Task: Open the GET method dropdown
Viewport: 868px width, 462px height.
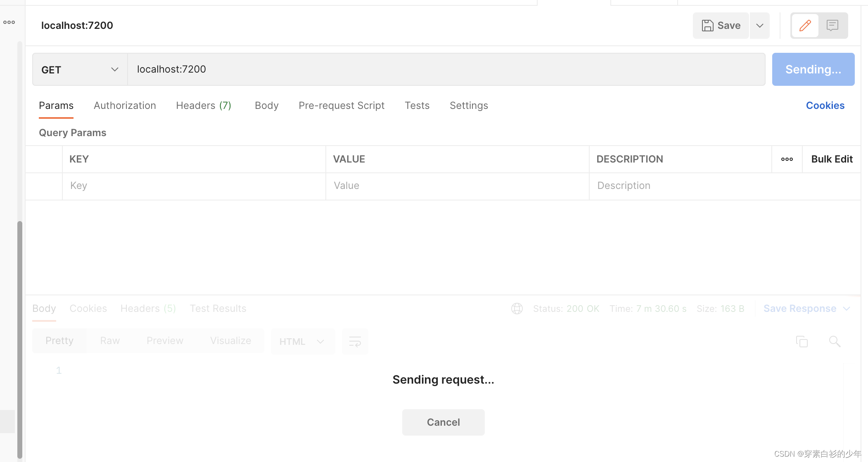Action: tap(80, 70)
